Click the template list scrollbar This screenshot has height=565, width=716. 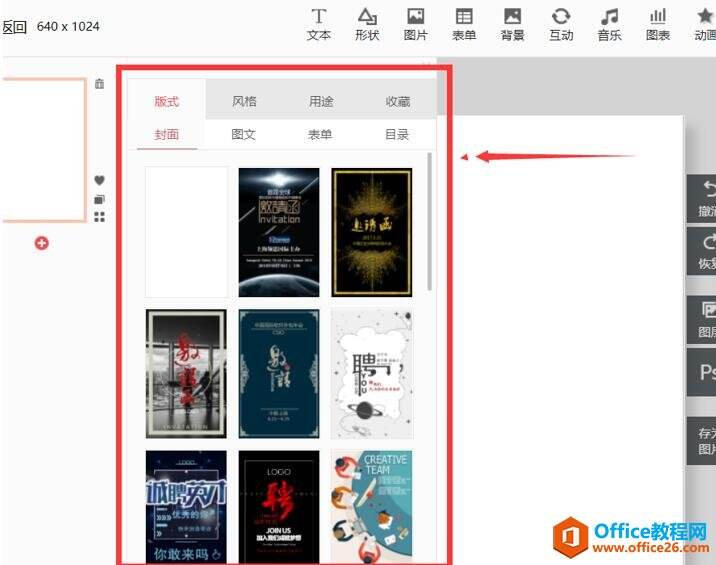[x=429, y=222]
